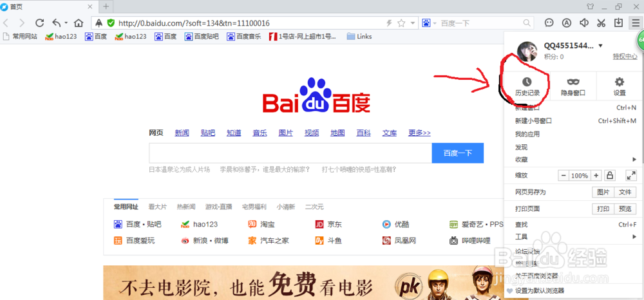Screen dimensions: 644x300
Task: Click the green security shield in address bar
Action: point(111,23)
